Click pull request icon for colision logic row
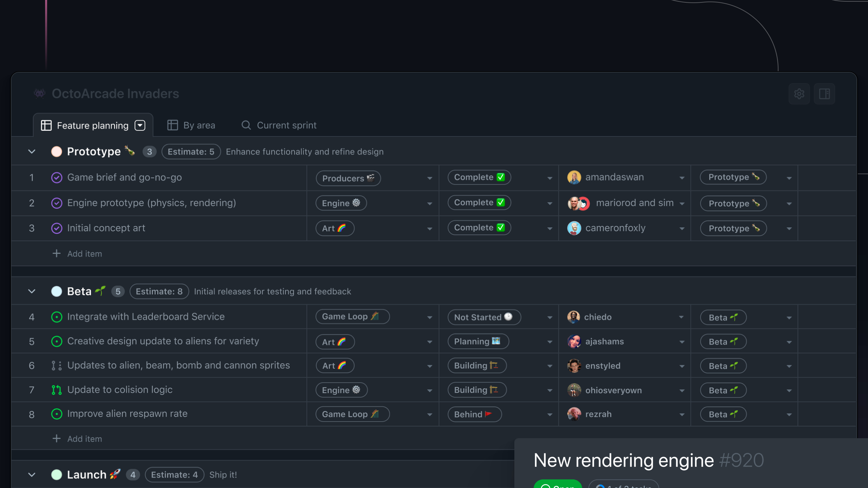 tap(57, 390)
